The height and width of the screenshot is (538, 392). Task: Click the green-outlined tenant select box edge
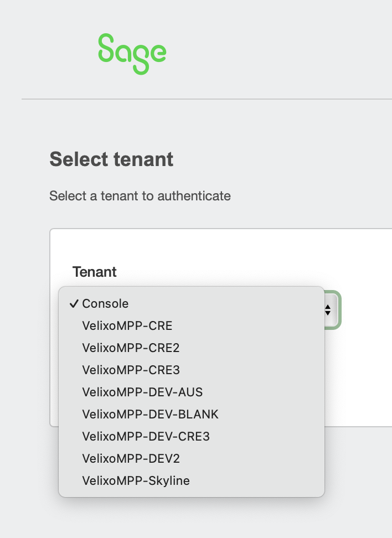point(339,310)
